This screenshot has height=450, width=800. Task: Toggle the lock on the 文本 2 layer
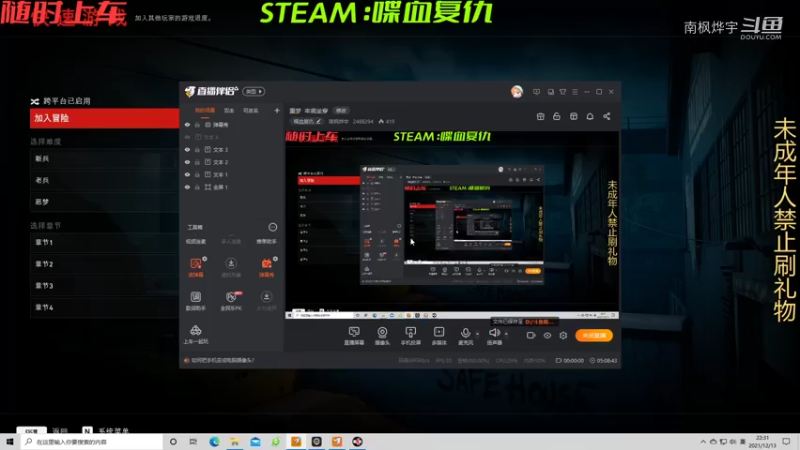coord(197,162)
